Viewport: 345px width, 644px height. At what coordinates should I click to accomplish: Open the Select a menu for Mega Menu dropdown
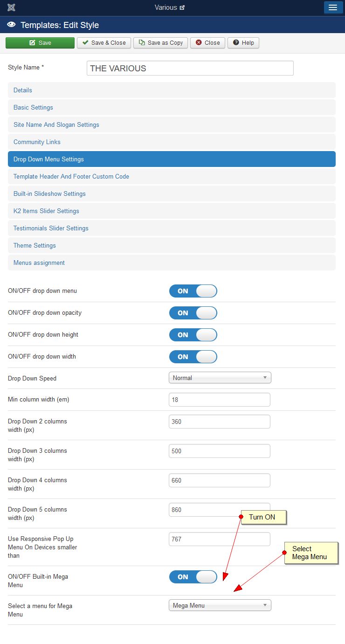pos(220,605)
